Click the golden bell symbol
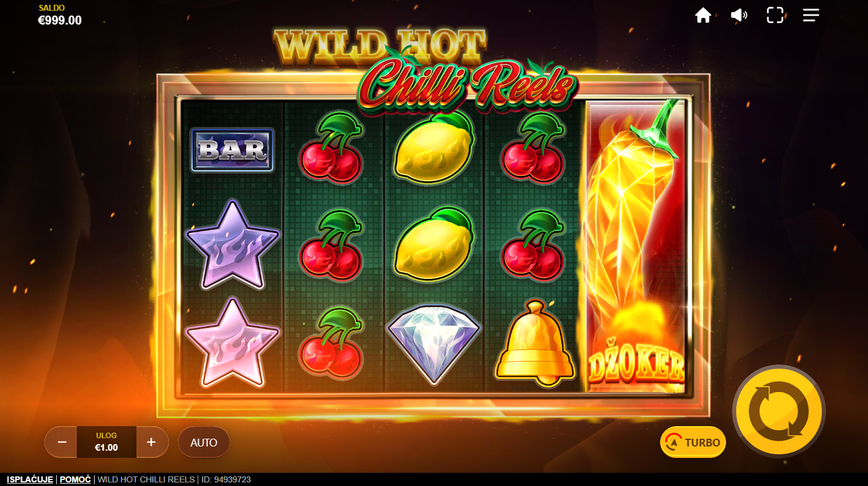The height and width of the screenshot is (486, 868). click(535, 342)
